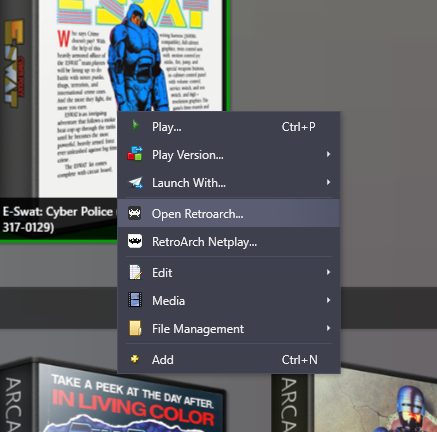Viewport: 437px width, 432px height.
Task: Click the File Management folder icon
Action: pyautogui.click(x=135, y=328)
